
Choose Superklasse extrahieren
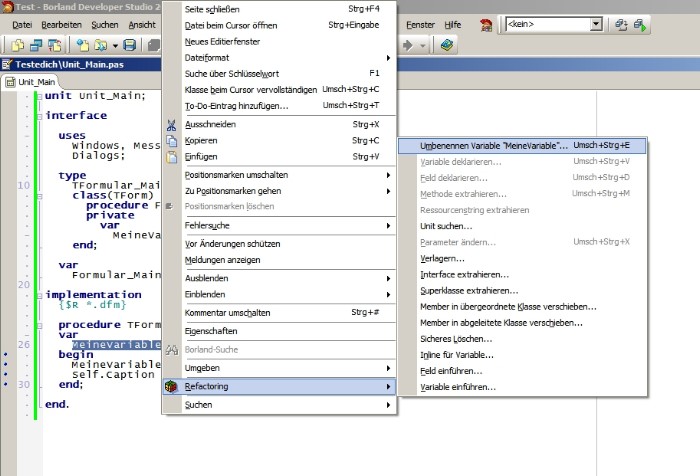pos(522,291)
